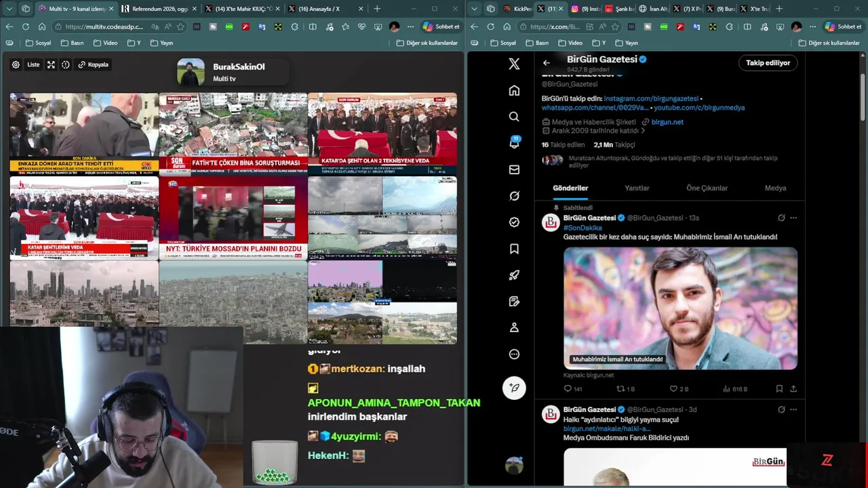
Task: Select 'Enkaza dönen Arad'tan tehdit etti' stream
Action: click(x=84, y=134)
